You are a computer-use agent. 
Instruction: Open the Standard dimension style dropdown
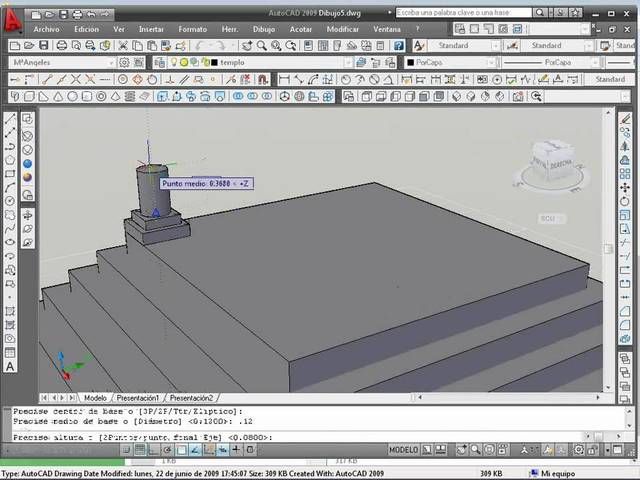coord(588,46)
